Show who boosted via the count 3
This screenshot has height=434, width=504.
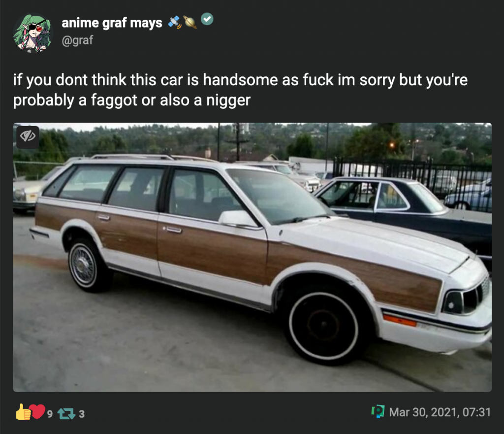click(82, 414)
